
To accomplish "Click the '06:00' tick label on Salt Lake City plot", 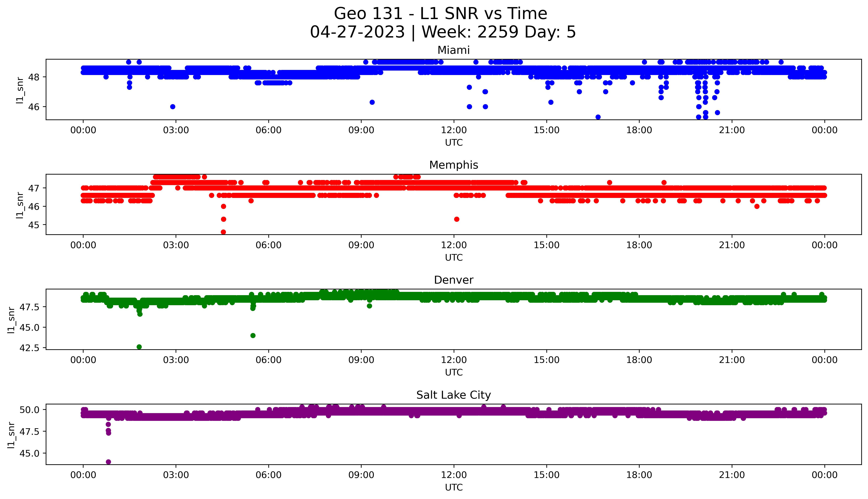I will click(x=269, y=475).
